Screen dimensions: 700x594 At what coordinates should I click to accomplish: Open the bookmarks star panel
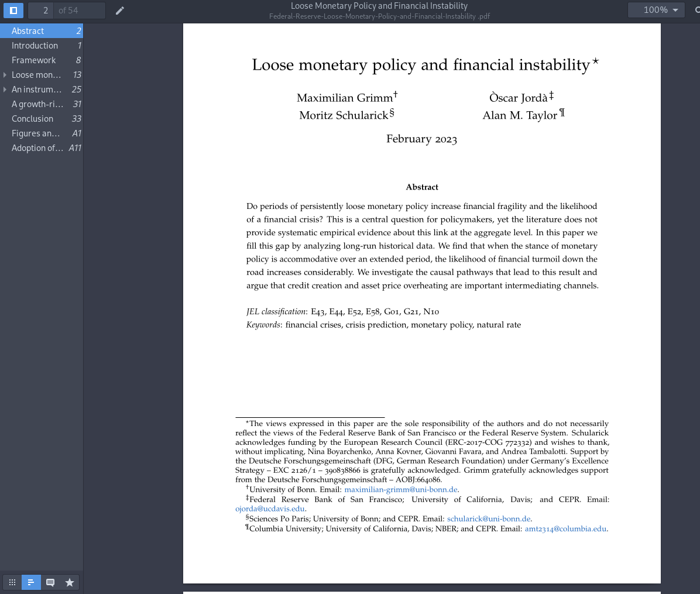coord(70,582)
